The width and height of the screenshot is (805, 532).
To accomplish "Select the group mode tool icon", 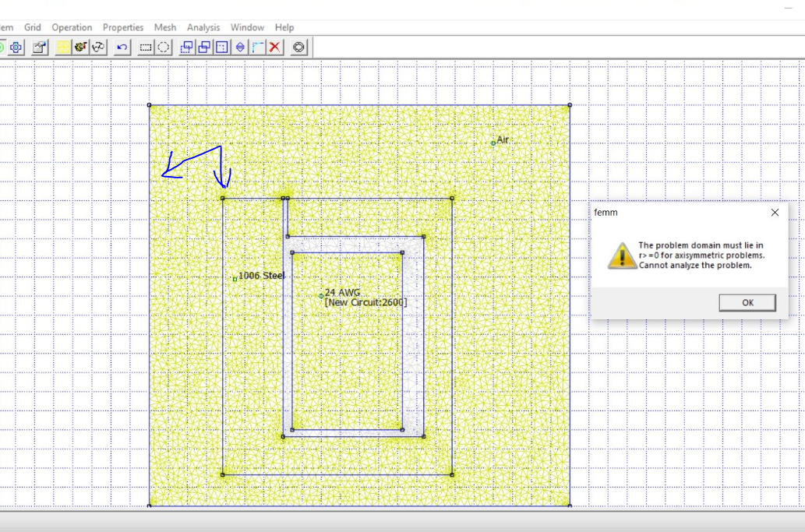I will pyautogui.click(x=16, y=48).
